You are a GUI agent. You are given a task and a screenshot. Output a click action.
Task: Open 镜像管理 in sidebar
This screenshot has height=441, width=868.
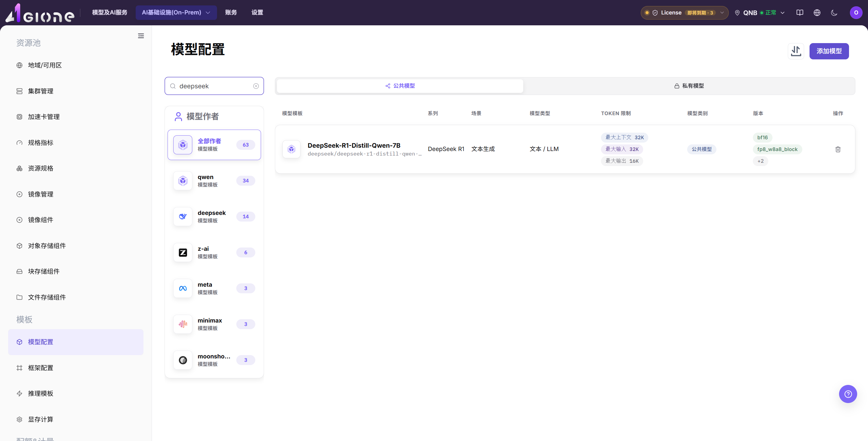pos(76,194)
